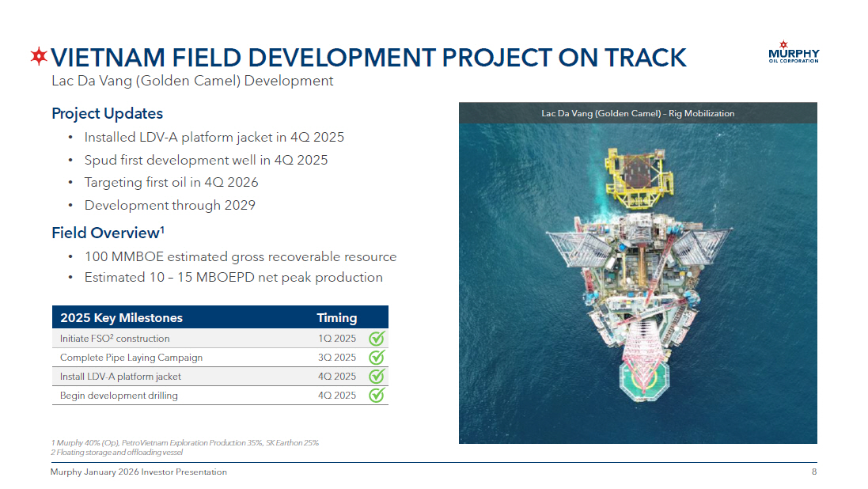Click the 'Targeting first oil in 4Q 2026' bullet
Screen dimensions: 868x489
point(171,183)
